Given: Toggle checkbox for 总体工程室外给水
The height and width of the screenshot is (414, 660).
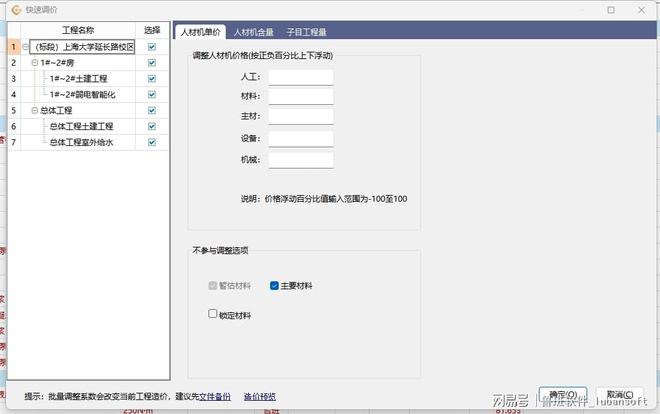Looking at the screenshot, I should [152, 142].
